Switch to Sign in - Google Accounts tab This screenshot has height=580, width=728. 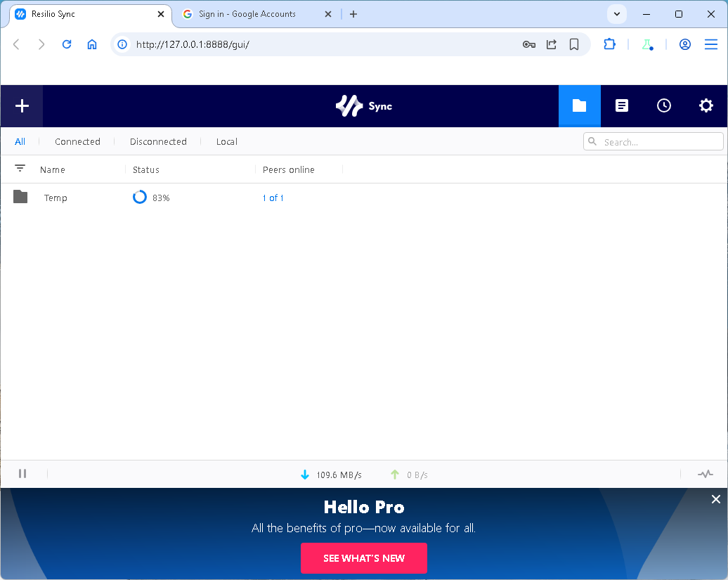click(x=256, y=14)
